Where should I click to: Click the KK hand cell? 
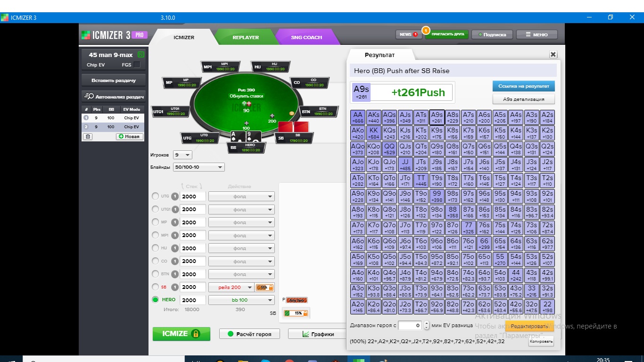pyautogui.click(x=374, y=133)
